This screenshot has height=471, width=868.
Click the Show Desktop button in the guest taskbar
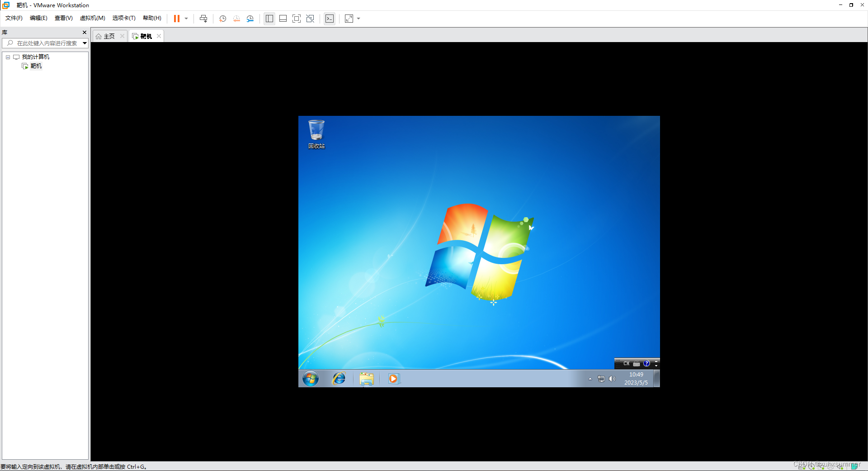(x=656, y=379)
